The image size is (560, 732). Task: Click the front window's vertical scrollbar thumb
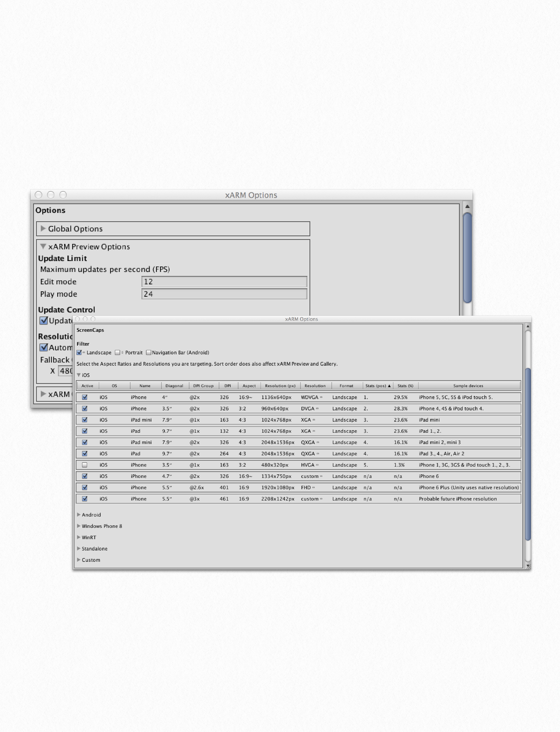tap(528, 454)
